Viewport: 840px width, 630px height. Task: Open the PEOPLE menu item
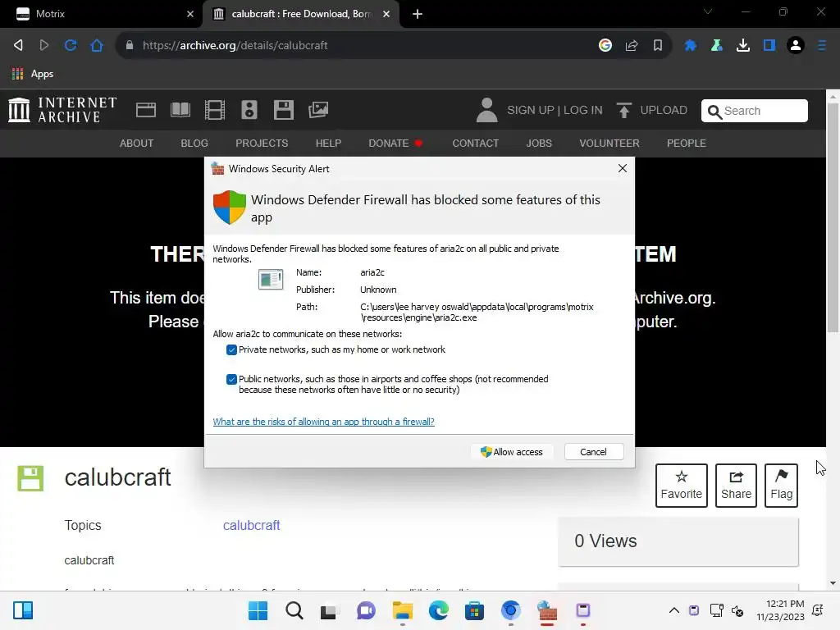[687, 144]
